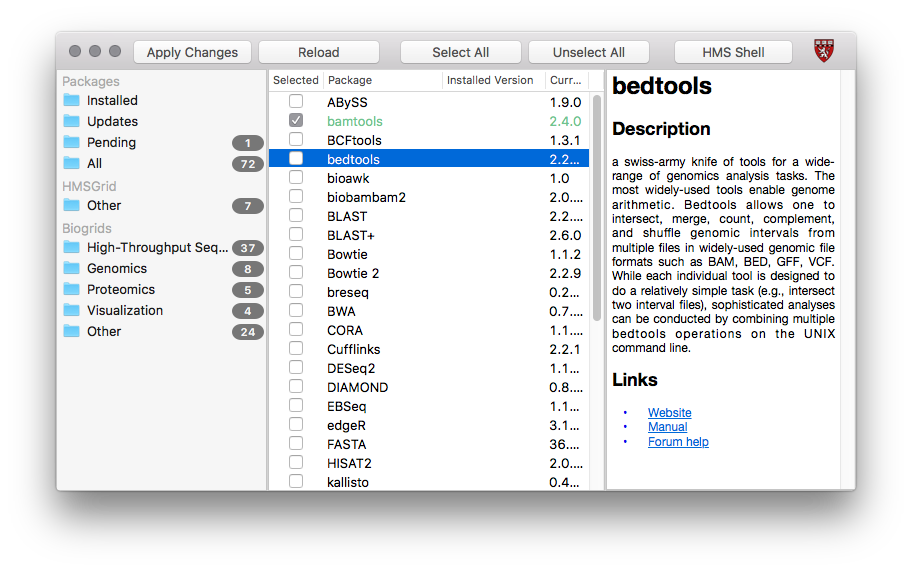
Task: Sort by Package column header
Action: tap(383, 80)
